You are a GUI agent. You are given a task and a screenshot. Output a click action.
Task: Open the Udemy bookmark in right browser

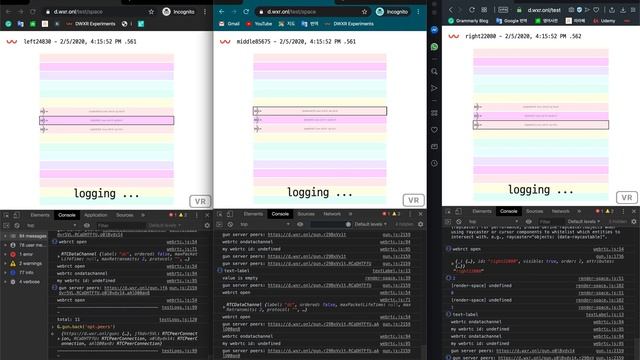(604, 20)
